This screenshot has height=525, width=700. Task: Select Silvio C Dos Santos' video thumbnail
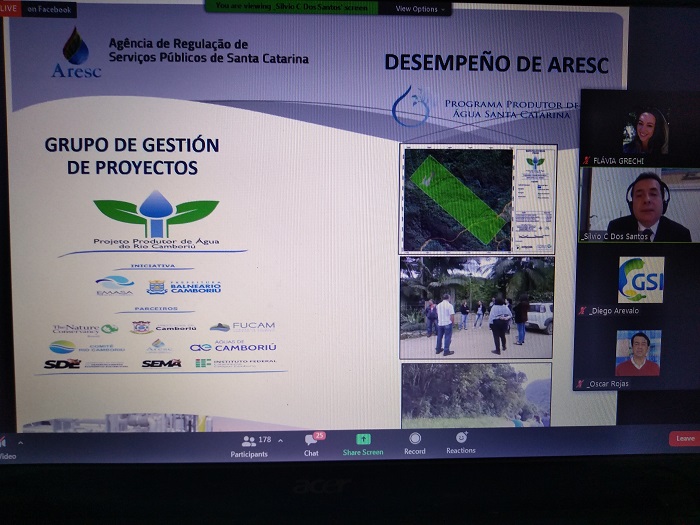[639, 205]
